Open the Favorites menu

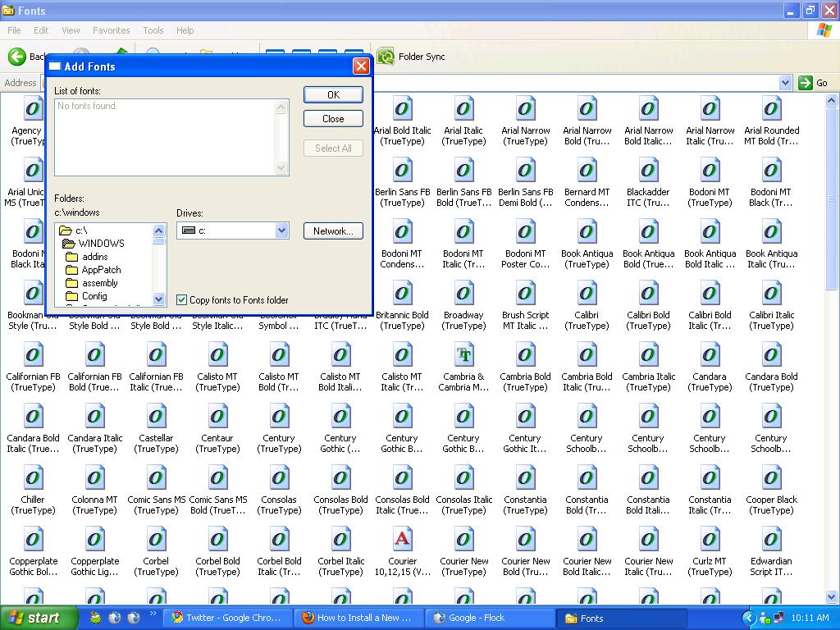[x=111, y=30]
